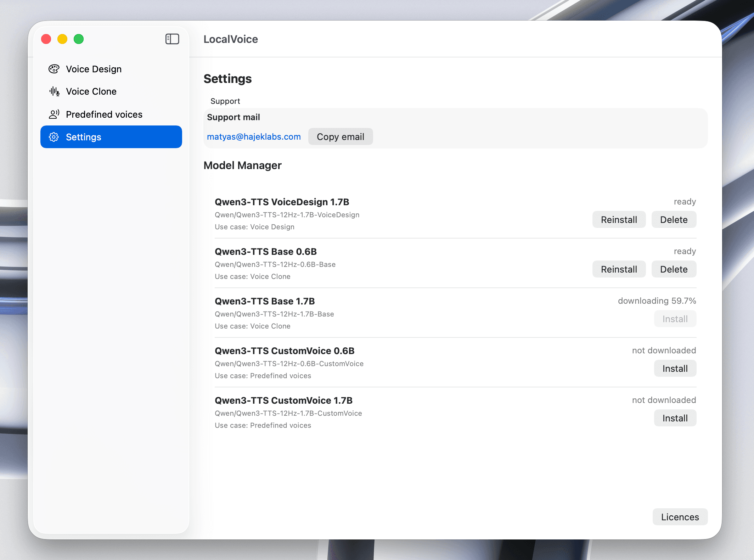
Task: Reinstall Qwen3-TTS VoiceDesign 1.7B
Action: click(619, 219)
